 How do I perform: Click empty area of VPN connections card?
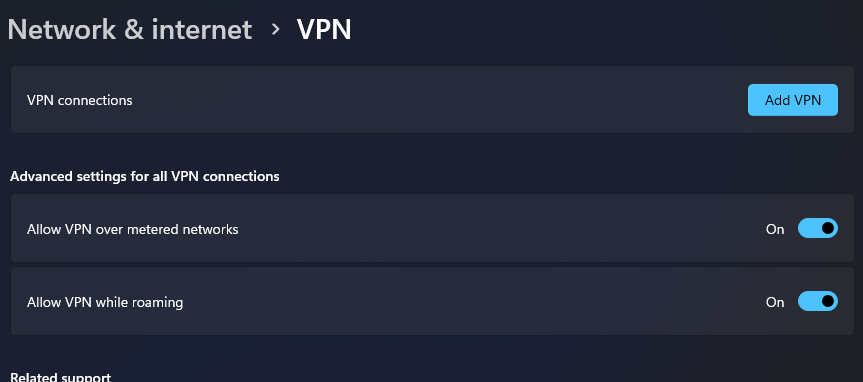click(440, 100)
